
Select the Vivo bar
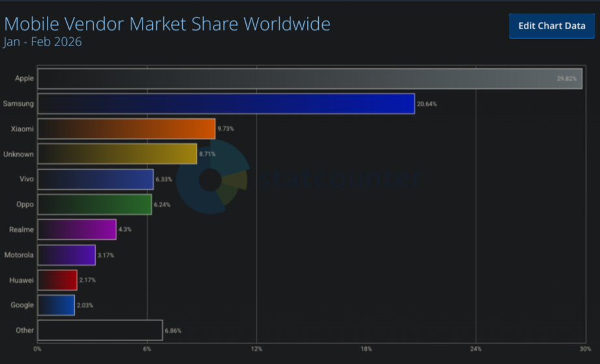[x=95, y=179]
